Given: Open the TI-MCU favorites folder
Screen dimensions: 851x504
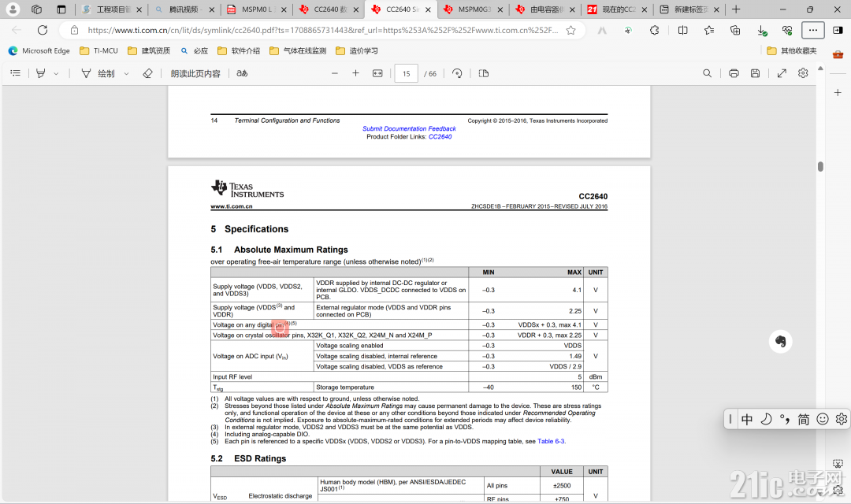Looking at the screenshot, I should pyautogui.click(x=98, y=51).
